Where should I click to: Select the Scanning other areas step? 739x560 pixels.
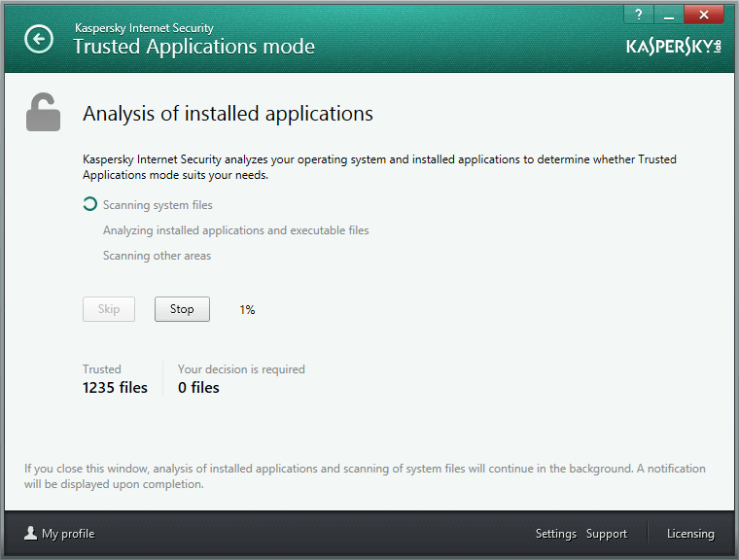tap(157, 256)
